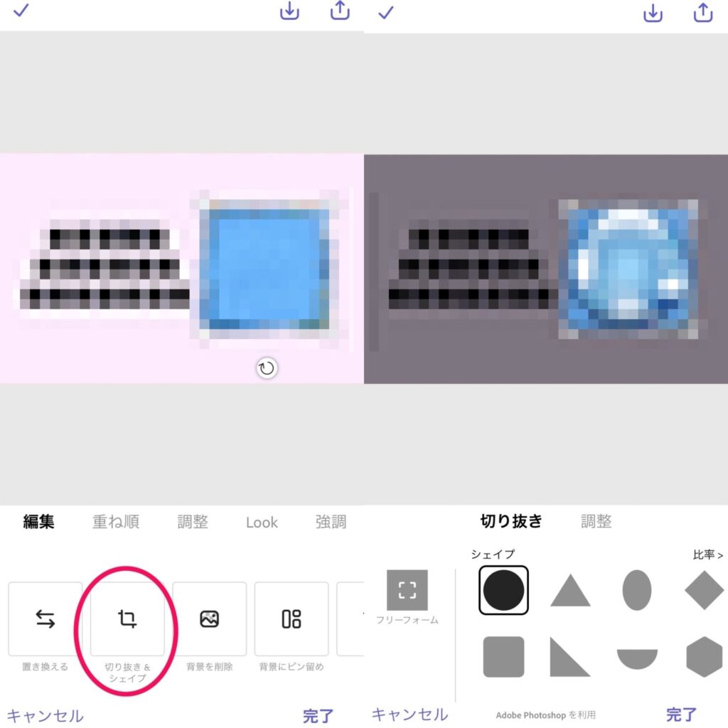Tap the rotate handle below the blue square

point(267,369)
